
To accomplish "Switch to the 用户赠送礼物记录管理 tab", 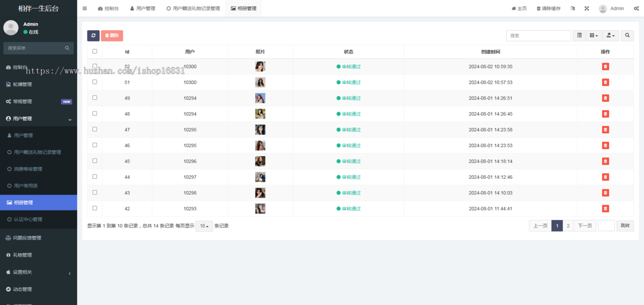I will (193, 9).
